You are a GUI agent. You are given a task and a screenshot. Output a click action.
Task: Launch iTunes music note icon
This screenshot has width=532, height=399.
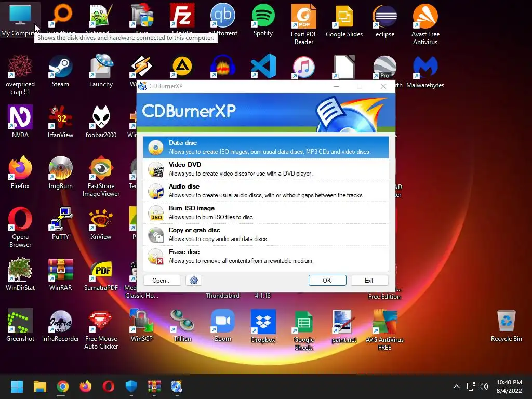(x=303, y=67)
